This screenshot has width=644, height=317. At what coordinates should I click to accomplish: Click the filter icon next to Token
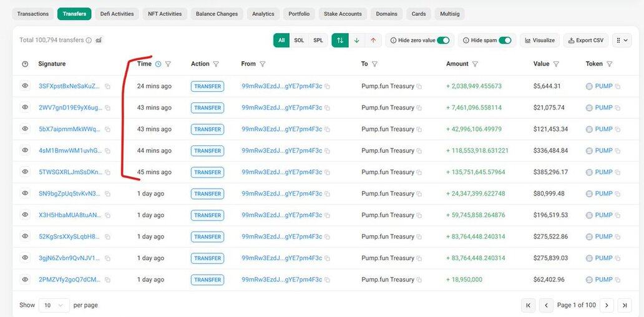tap(609, 64)
